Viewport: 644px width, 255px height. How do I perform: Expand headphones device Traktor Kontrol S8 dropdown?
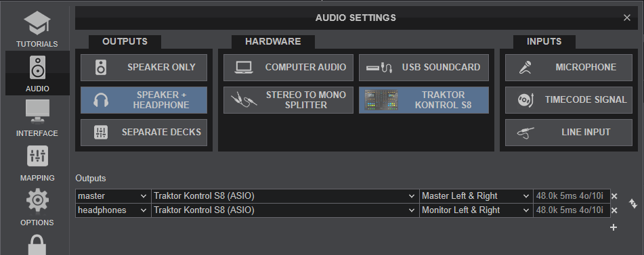coord(285,210)
